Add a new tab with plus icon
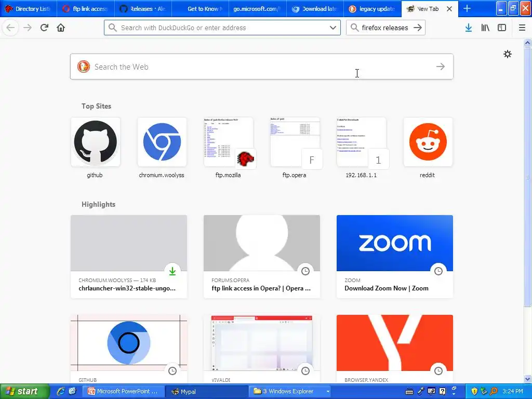 click(467, 9)
